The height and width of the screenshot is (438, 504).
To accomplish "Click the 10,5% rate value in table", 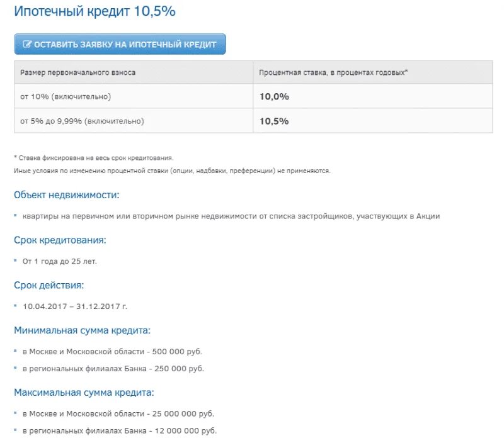I will pos(274,121).
